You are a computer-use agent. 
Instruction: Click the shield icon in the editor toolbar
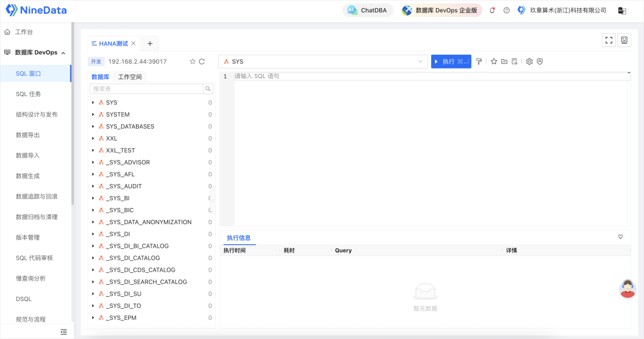(x=540, y=61)
